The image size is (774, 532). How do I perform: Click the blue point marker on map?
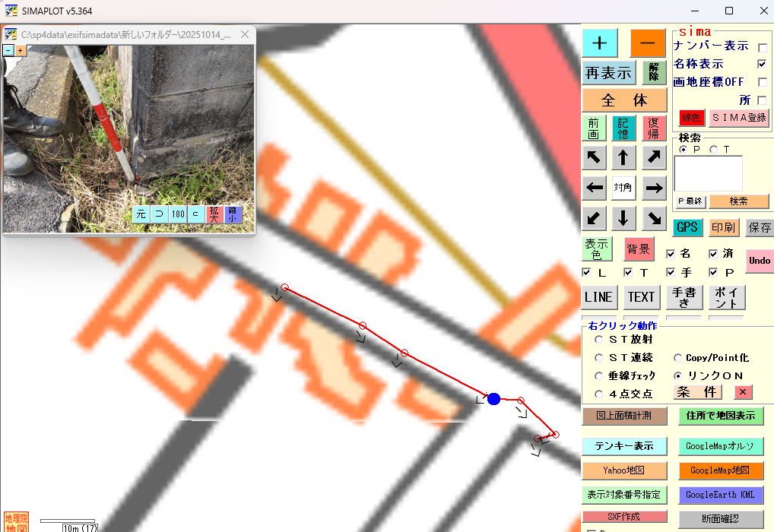(x=493, y=399)
